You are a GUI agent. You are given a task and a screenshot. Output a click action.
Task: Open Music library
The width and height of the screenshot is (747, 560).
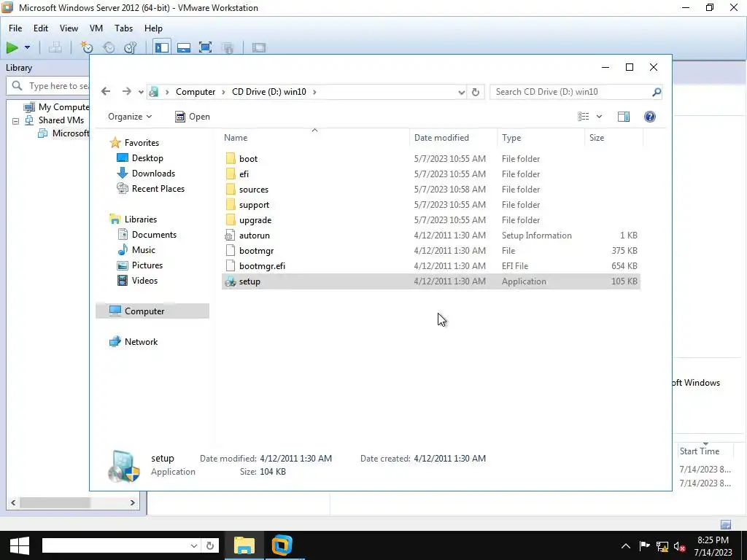136,249
